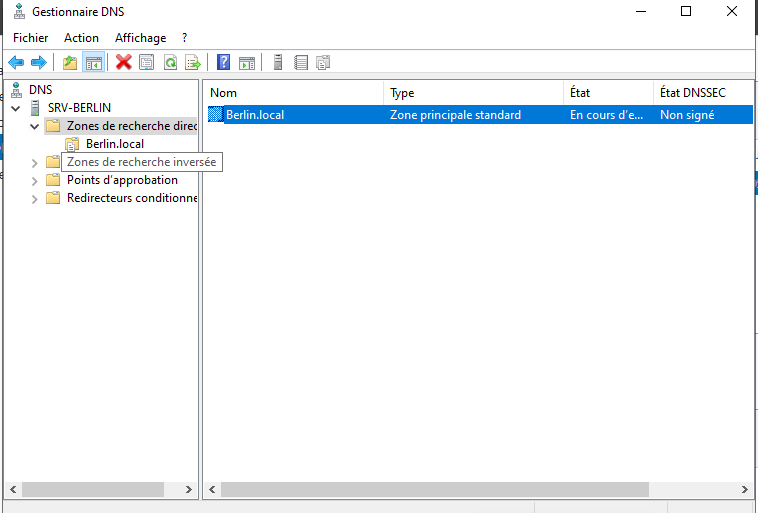Image resolution: width=758 pixels, height=513 pixels.
Task: Refresh the view using the toolbar icon
Action: point(170,62)
